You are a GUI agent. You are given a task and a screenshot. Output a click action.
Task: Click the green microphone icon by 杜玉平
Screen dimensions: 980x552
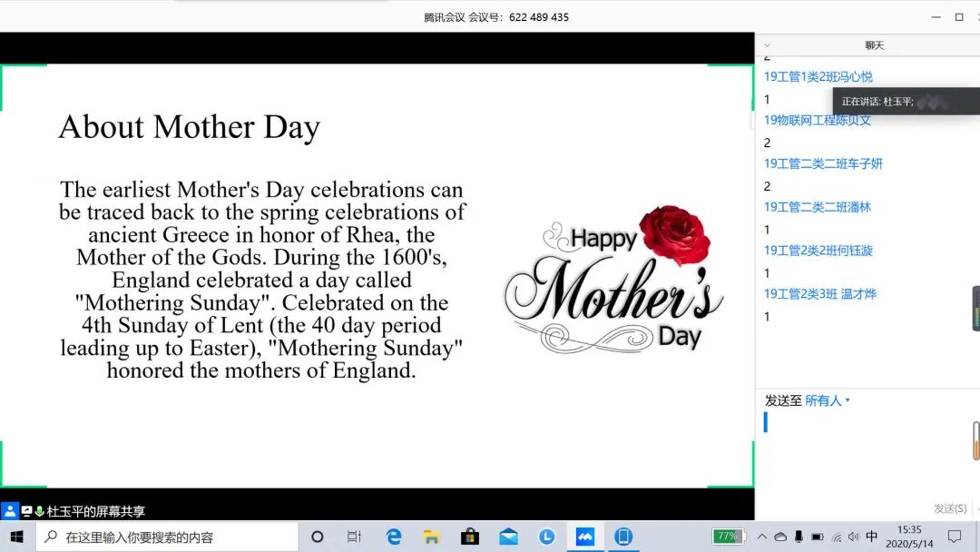point(39,511)
